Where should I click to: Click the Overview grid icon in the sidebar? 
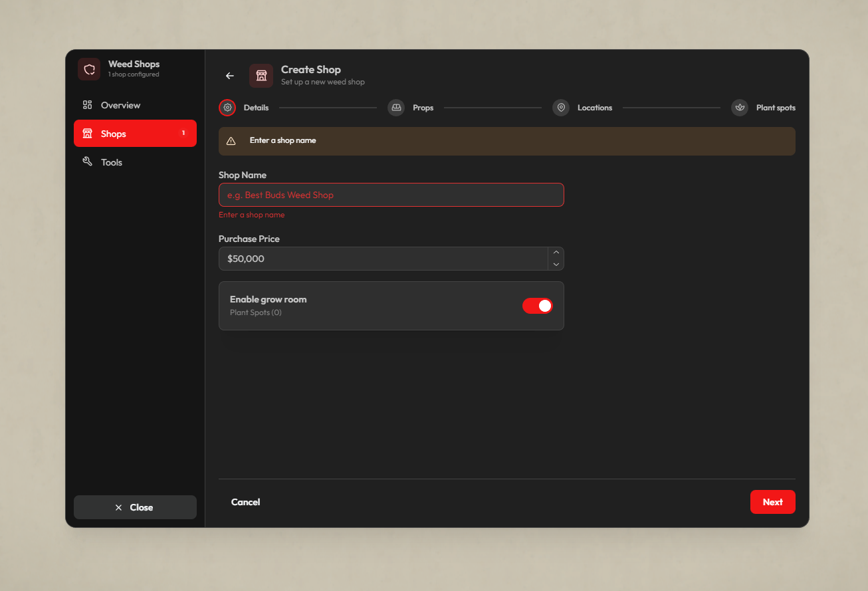click(87, 105)
